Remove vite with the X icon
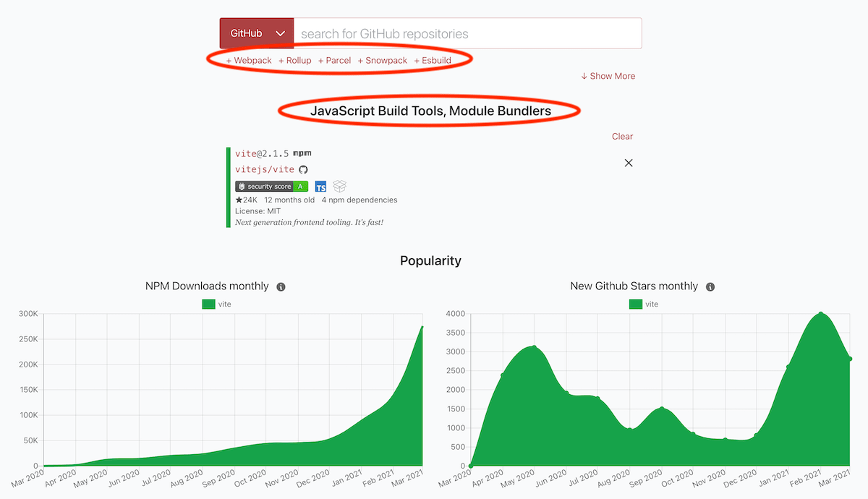 pos(628,163)
